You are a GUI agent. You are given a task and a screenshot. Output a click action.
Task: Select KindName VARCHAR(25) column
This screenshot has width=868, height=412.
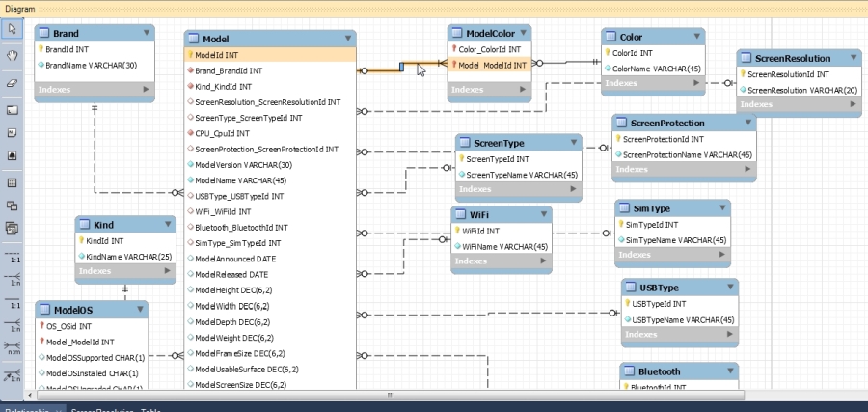[x=125, y=257]
